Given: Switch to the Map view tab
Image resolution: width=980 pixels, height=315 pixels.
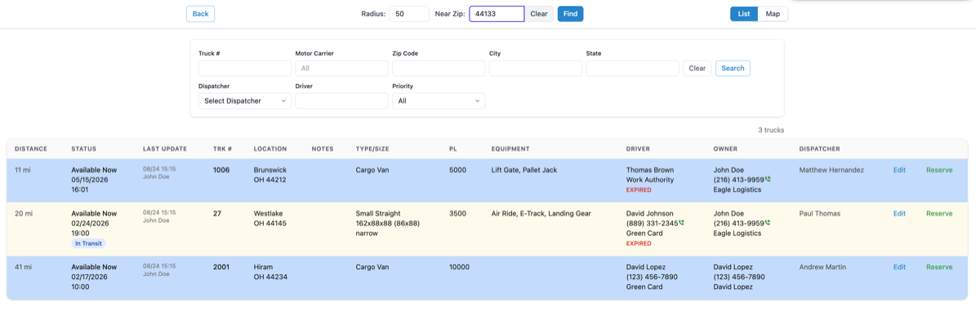Looking at the screenshot, I should click(x=773, y=14).
